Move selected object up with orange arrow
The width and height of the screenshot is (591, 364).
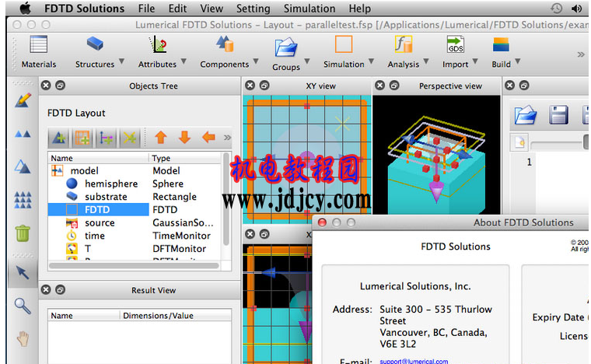point(161,137)
